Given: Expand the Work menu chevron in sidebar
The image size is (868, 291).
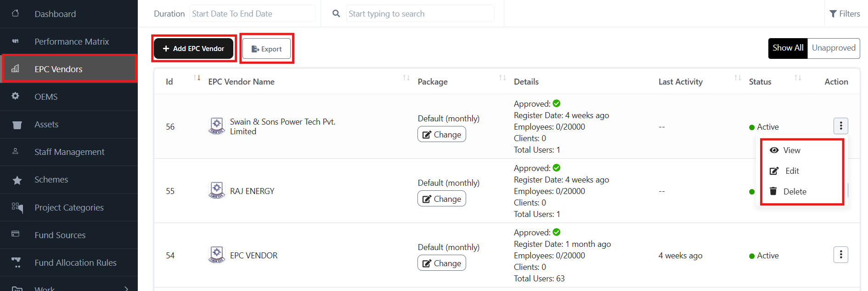Looking at the screenshot, I should pos(126,288).
